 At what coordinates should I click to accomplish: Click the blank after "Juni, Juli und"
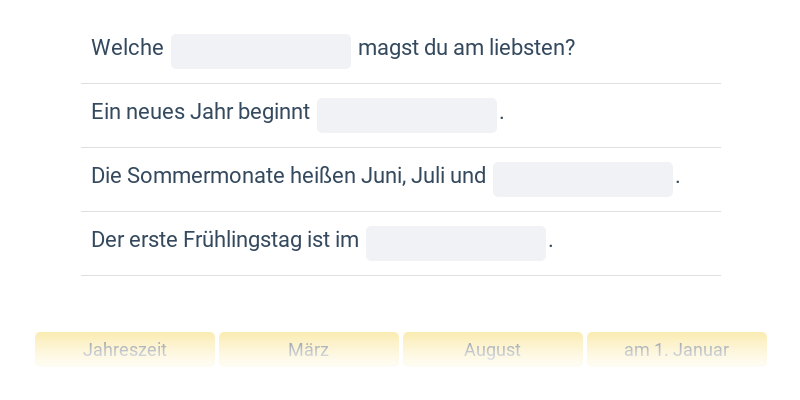click(583, 179)
